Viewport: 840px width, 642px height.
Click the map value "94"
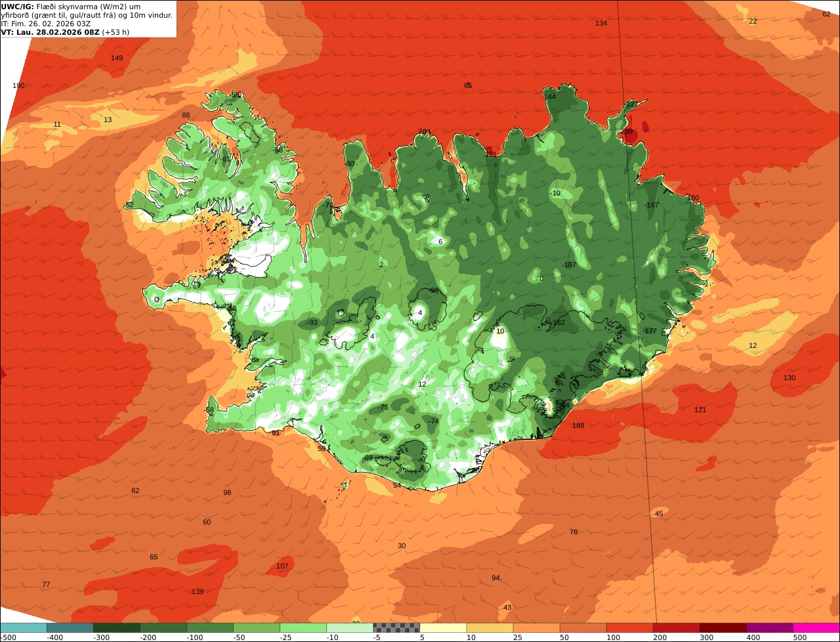(495, 578)
